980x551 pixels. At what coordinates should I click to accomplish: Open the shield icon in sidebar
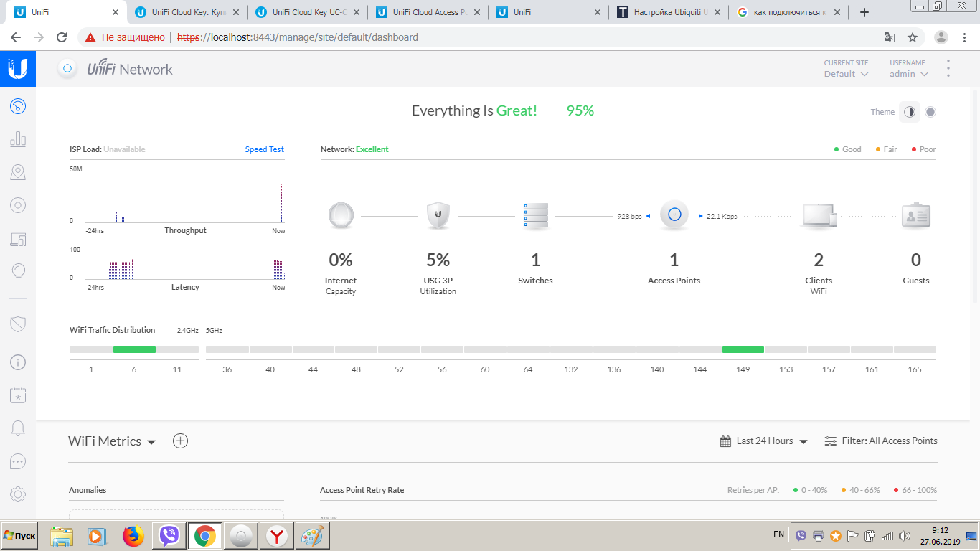click(x=18, y=324)
